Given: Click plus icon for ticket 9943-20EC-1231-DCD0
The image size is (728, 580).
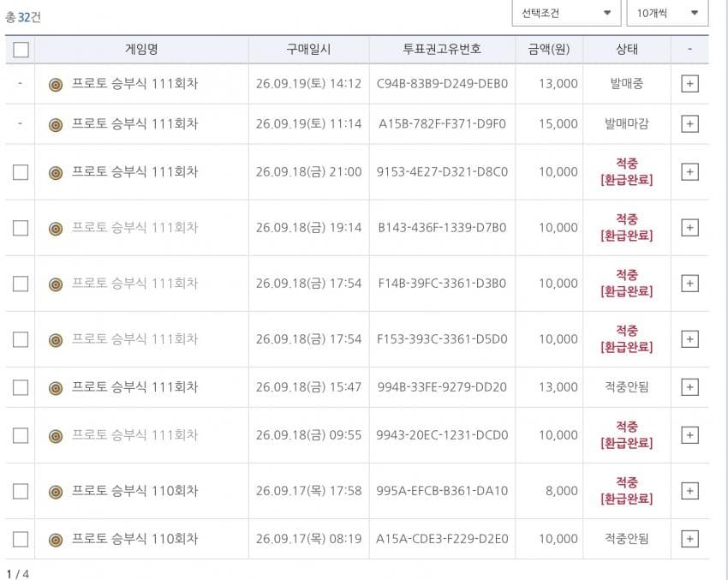Looking at the screenshot, I should point(689,435).
